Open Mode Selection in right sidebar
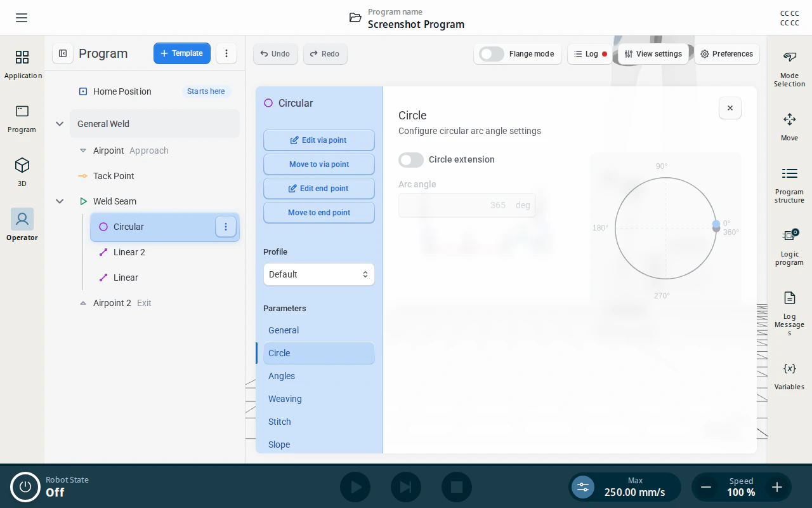The width and height of the screenshot is (812, 508). pyautogui.click(x=789, y=69)
